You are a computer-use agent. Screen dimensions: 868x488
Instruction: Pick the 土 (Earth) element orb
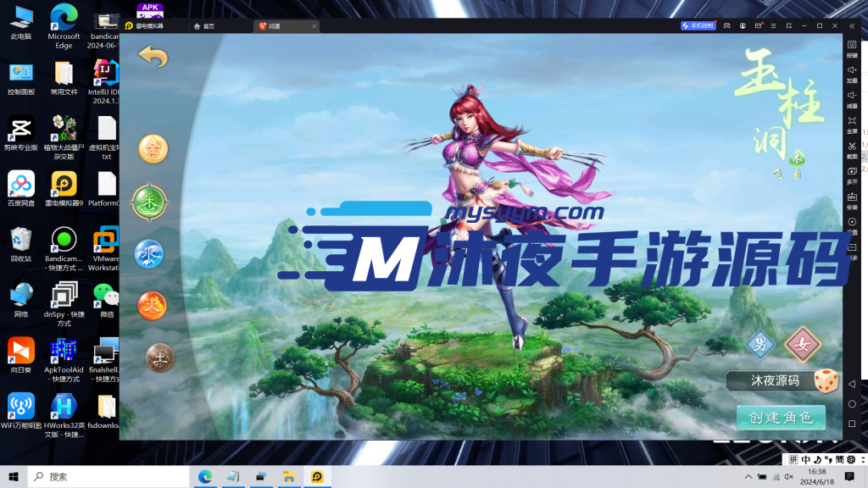coord(159,357)
